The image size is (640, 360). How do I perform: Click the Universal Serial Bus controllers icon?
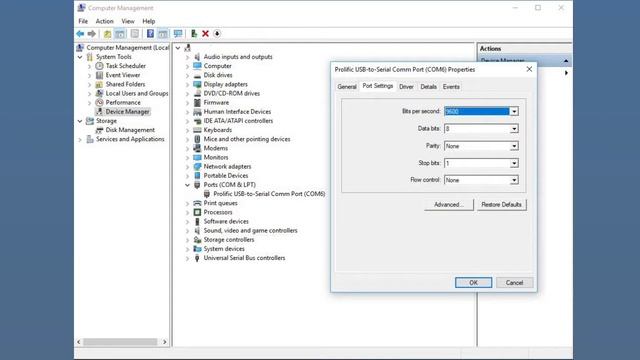[x=197, y=258]
